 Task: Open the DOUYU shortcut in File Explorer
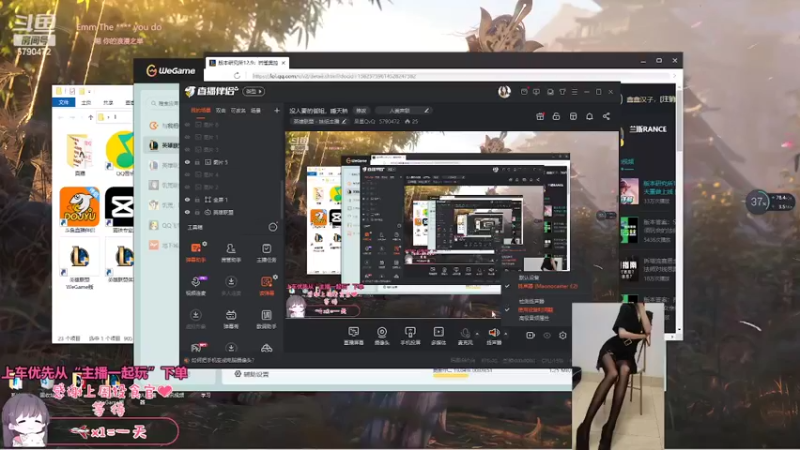pos(79,210)
